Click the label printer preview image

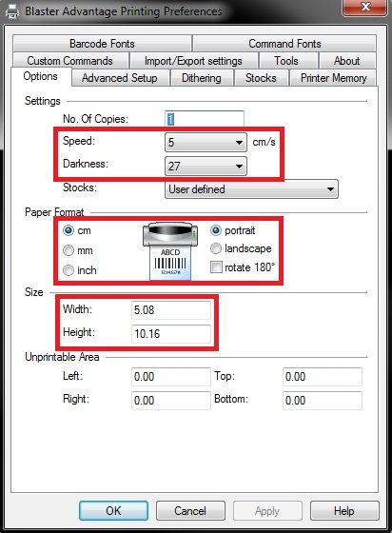[x=170, y=251]
